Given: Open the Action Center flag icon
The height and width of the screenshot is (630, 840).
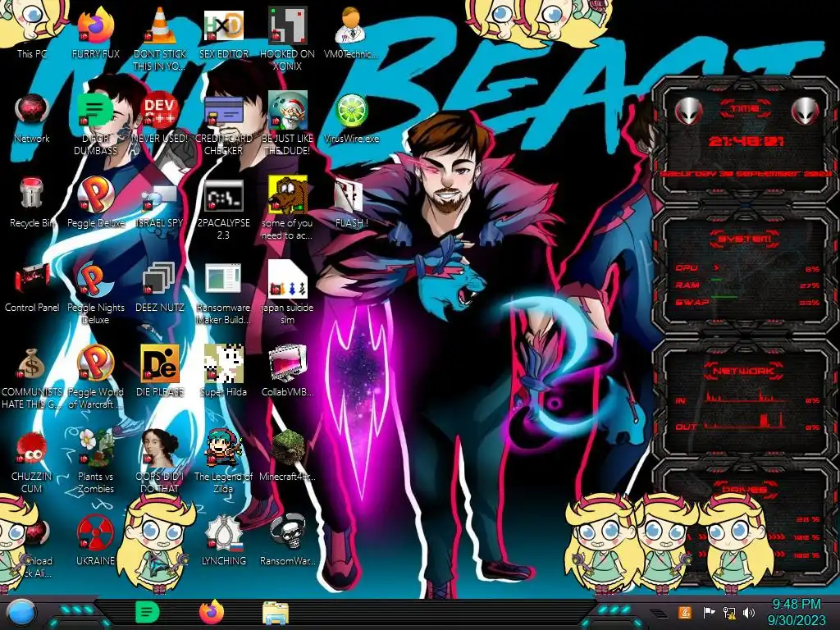Looking at the screenshot, I should [708, 612].
